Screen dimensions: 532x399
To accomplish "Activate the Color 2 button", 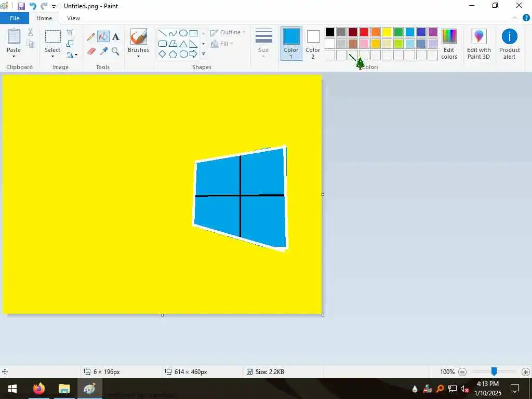I will click(x=313, y=44).
